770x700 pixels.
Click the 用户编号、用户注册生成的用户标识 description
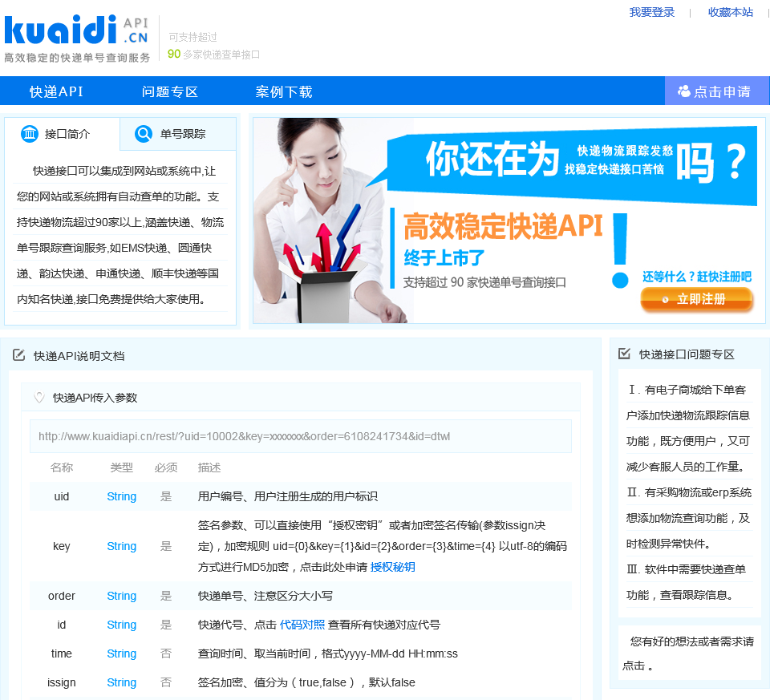pyautogui.click(x=288, y=496)
